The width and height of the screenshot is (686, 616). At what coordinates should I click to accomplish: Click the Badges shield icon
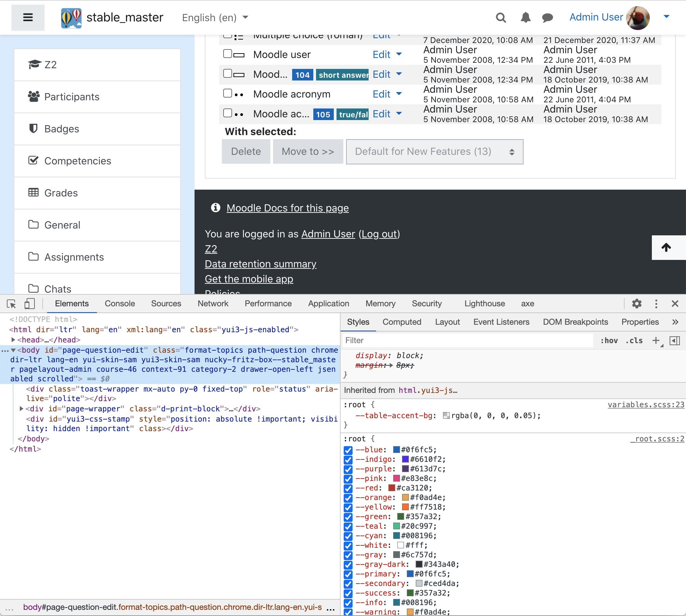33,129
